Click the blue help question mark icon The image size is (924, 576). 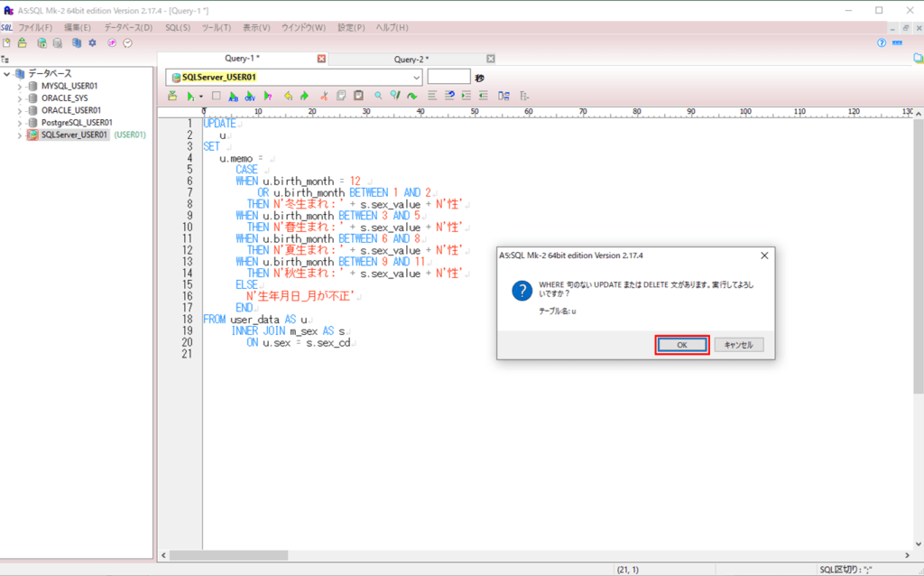[x=882, y=43]
